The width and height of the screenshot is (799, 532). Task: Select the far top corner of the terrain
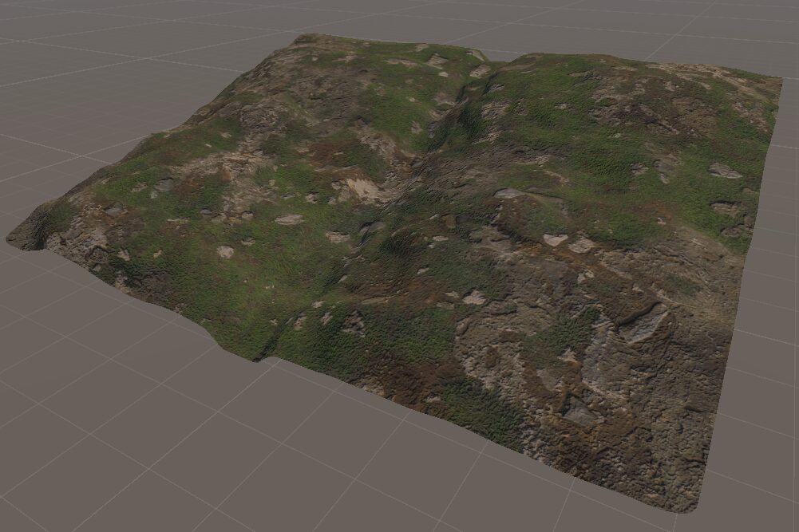click(302, 37)
